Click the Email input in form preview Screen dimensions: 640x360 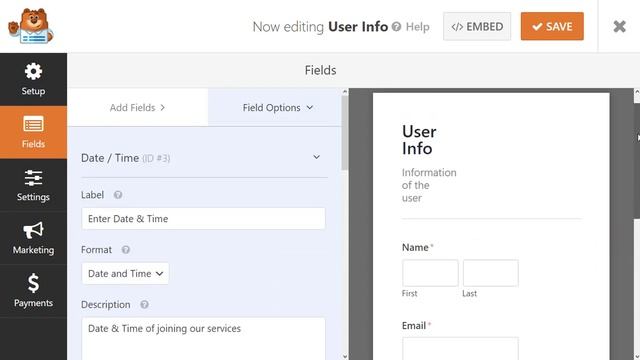(x=460, y=349)
